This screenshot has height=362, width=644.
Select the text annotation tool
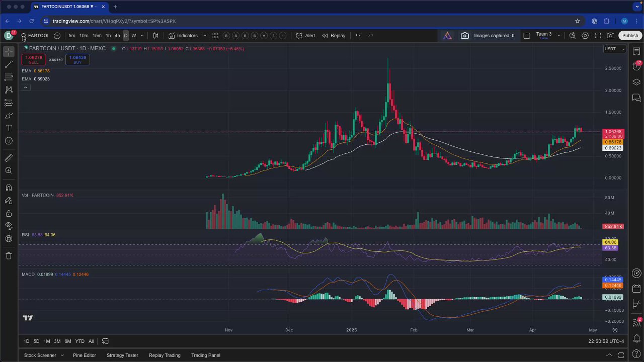click(x=9, y=128)
